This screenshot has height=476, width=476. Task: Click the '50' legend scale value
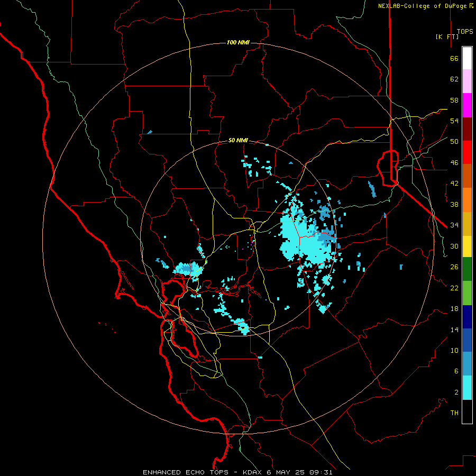(x=454, y=142)
